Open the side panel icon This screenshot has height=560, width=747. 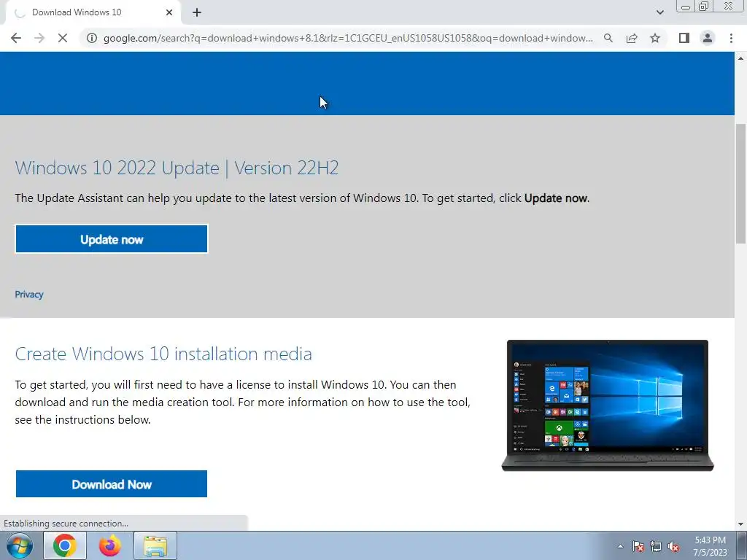(x=684, y=38)
